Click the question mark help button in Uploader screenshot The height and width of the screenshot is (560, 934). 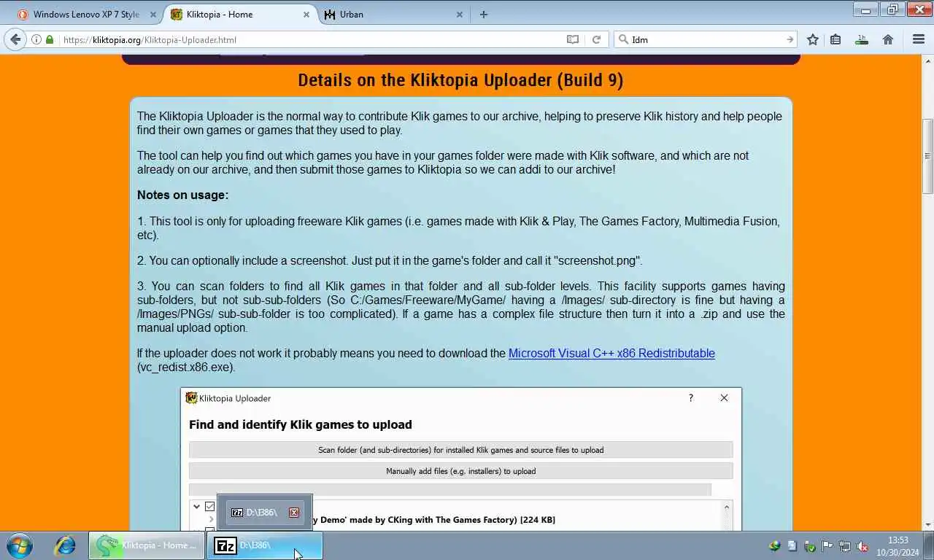click(690, 398)
